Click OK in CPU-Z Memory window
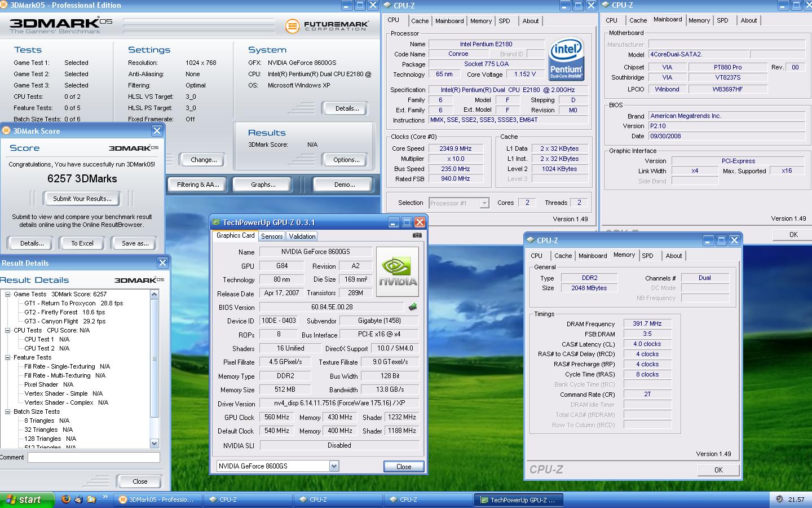Image resolution: width=812 pixels, height=508 pixels. 718,470
